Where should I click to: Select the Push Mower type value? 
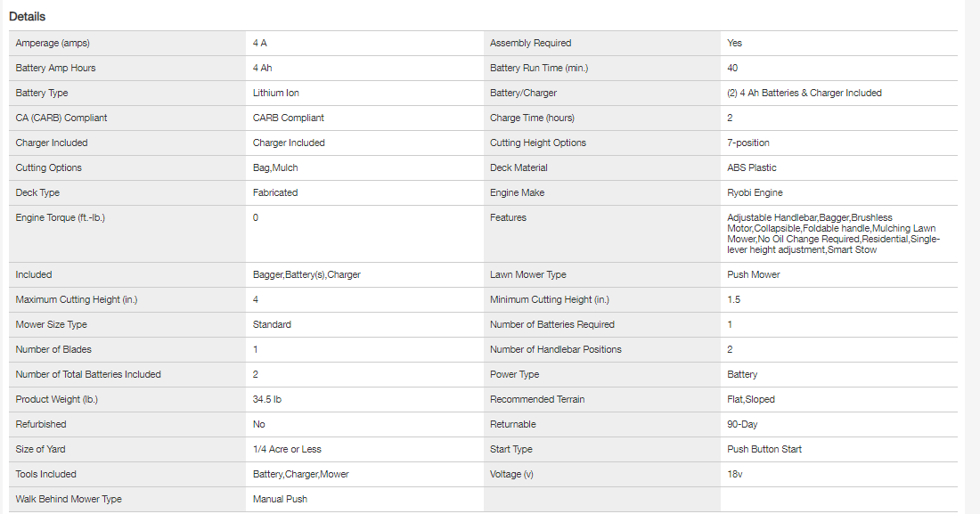(753, 275)
